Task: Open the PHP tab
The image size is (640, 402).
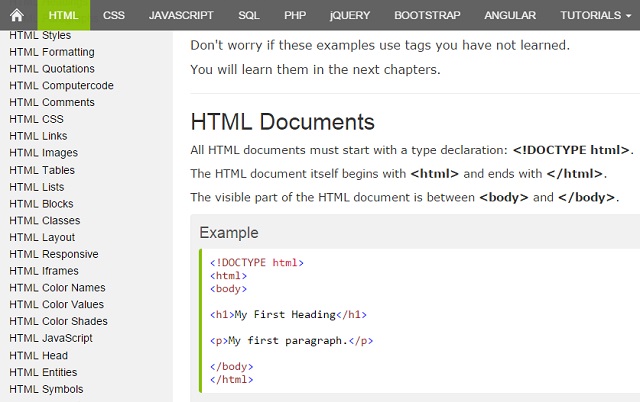Action: [x=295, y=15]
